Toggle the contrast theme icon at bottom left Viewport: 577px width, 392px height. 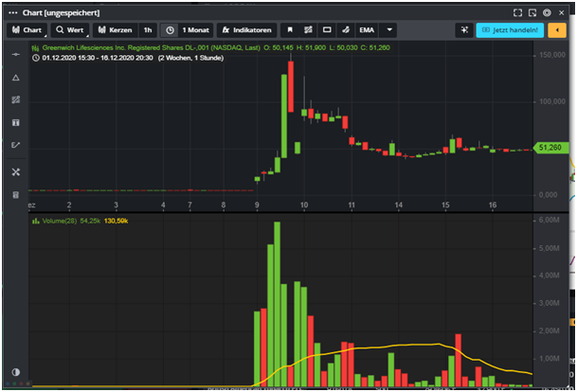pyautogui.click(x=15, y=372)
